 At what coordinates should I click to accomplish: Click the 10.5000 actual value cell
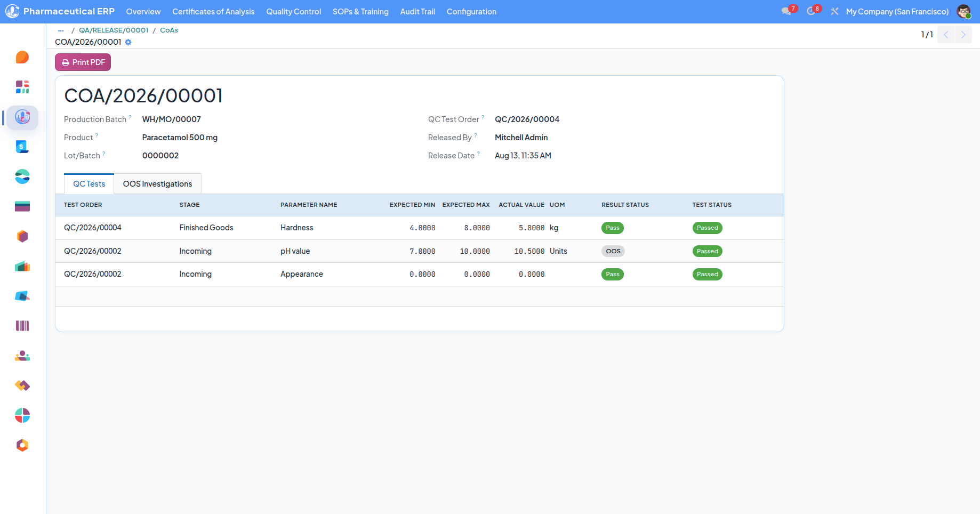529,251
